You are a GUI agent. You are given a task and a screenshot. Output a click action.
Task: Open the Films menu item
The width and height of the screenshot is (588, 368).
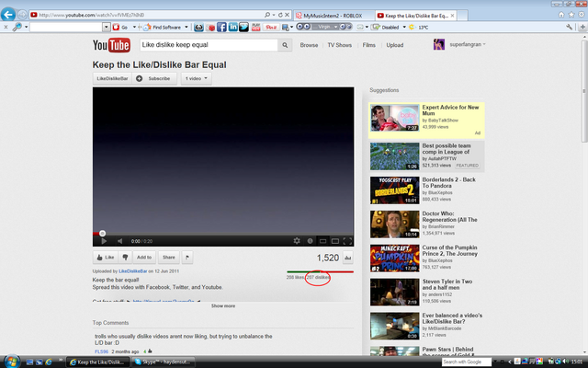pyautogui.click(x=369, y=45)
